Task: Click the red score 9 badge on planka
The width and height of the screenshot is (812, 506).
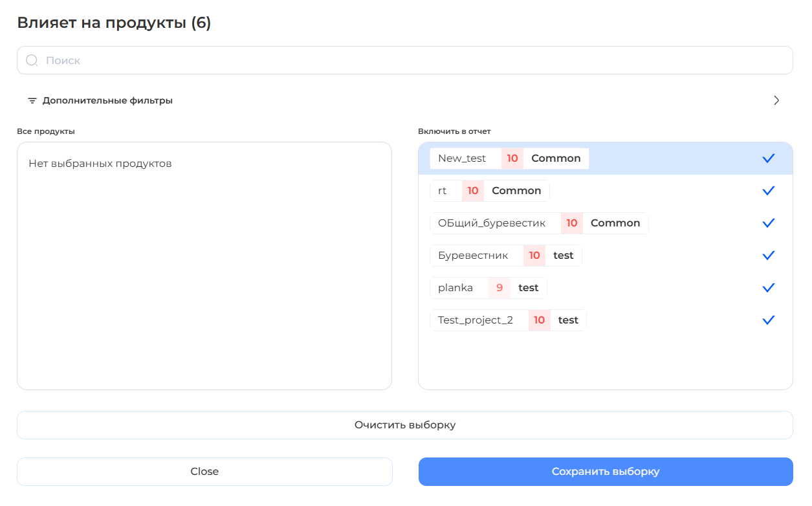Action: click(499, 288)
